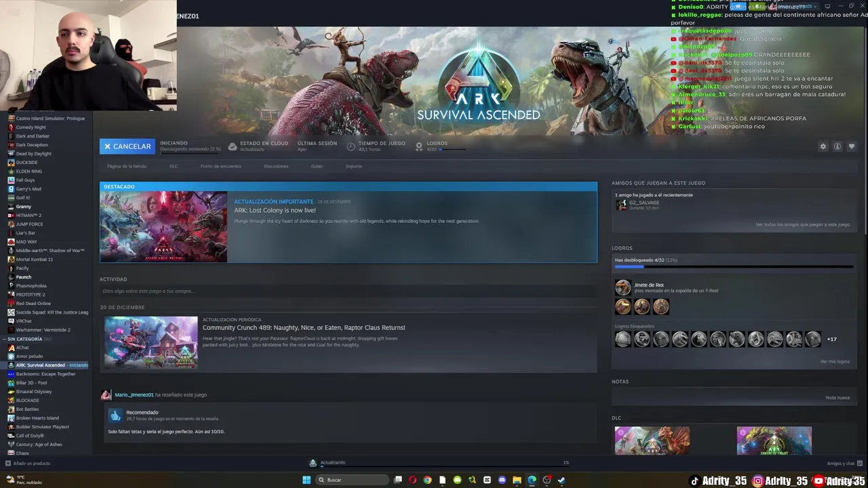Open Windows Start menu
Viewport: 868px width, 488px height.
[x=307, y=480]
